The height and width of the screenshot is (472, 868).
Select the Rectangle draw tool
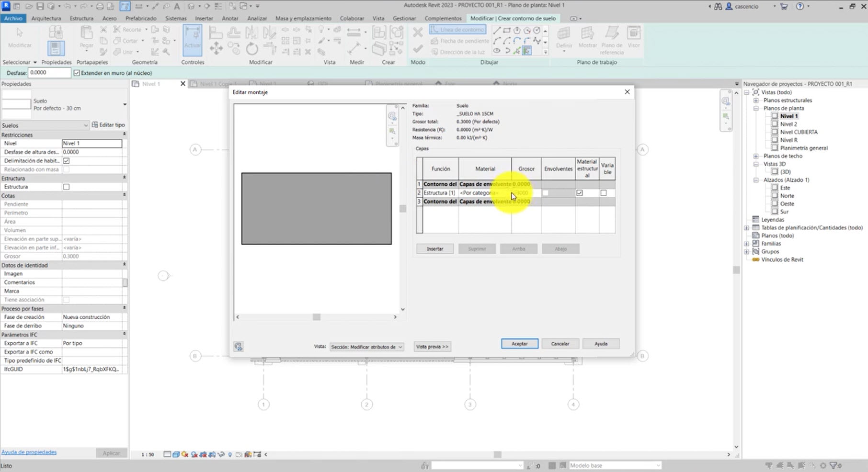[x=507, y=30]
